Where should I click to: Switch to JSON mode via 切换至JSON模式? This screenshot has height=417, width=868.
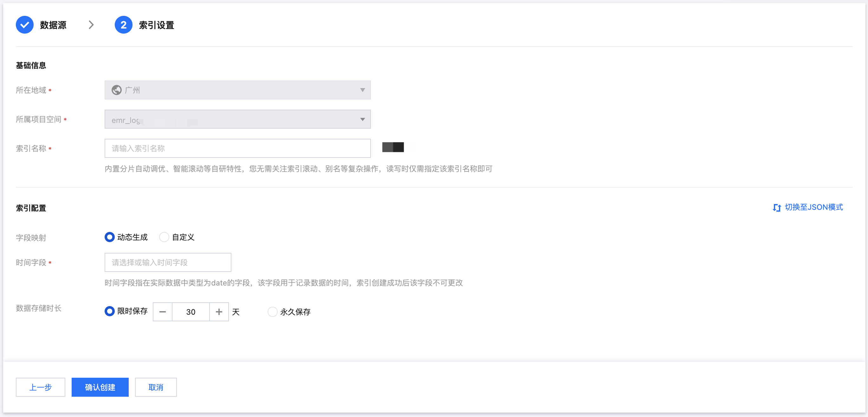pyautogui.click(x=813, y=207)
